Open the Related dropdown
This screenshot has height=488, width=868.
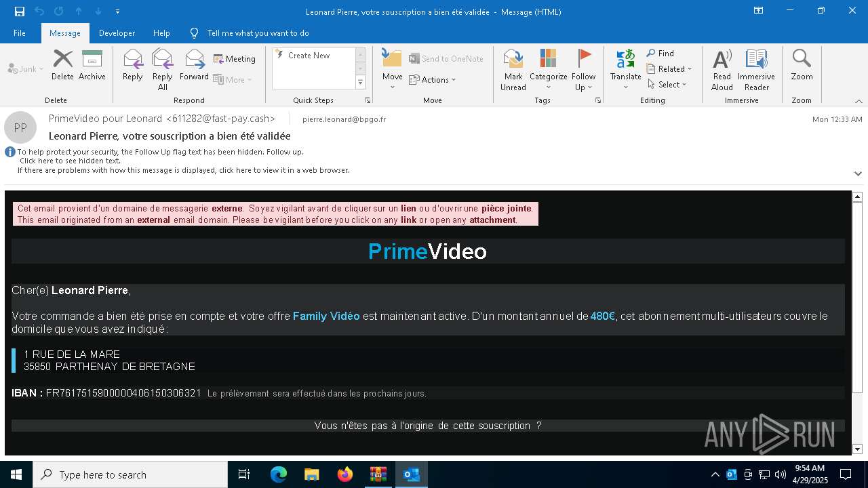(x=669, y=69)
